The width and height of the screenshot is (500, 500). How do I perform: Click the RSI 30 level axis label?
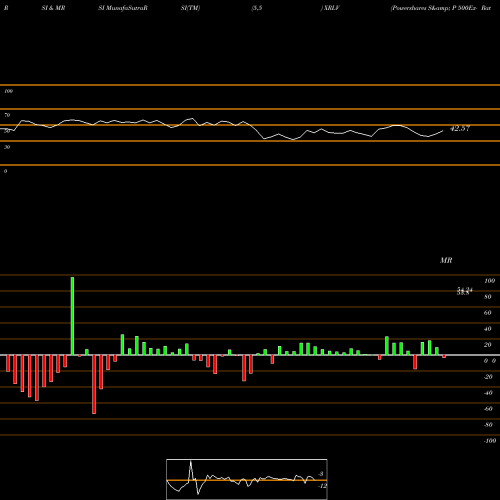7,147
